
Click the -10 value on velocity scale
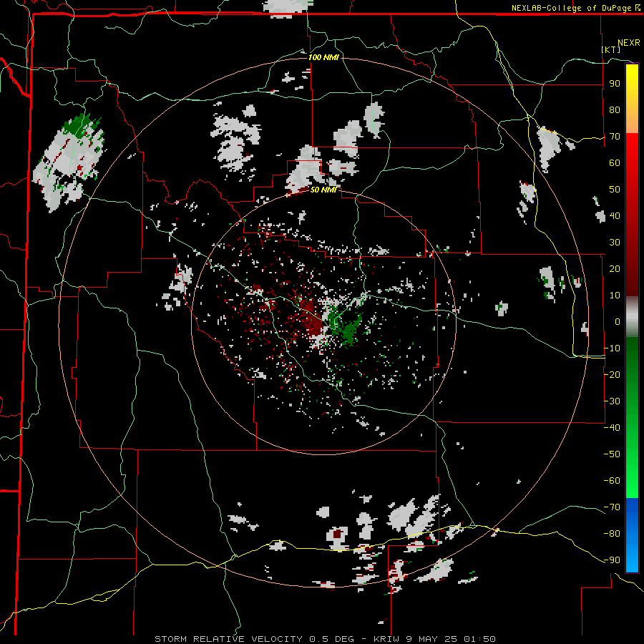point(612,348)
